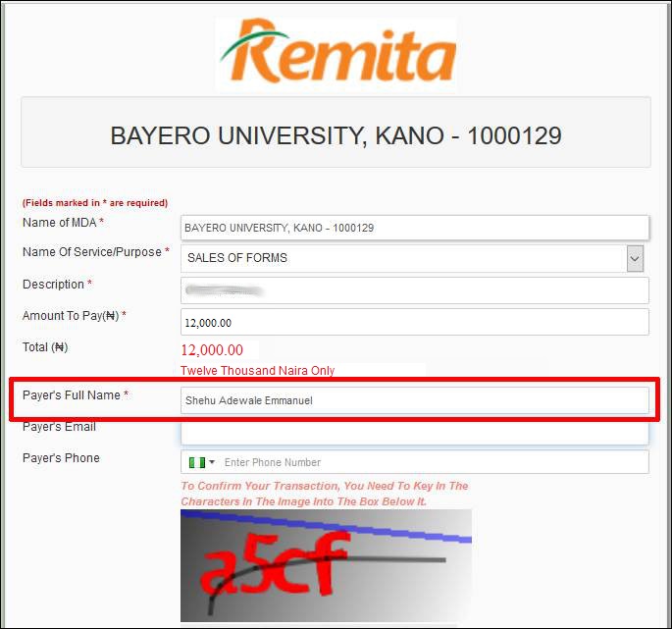Click the To Confirm Your Transaction instruction text

[325, 494]
